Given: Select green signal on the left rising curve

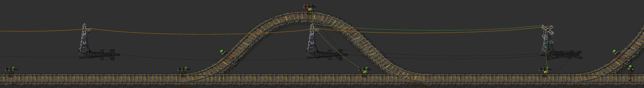Looking at the screenshot, I should [222, 52].
